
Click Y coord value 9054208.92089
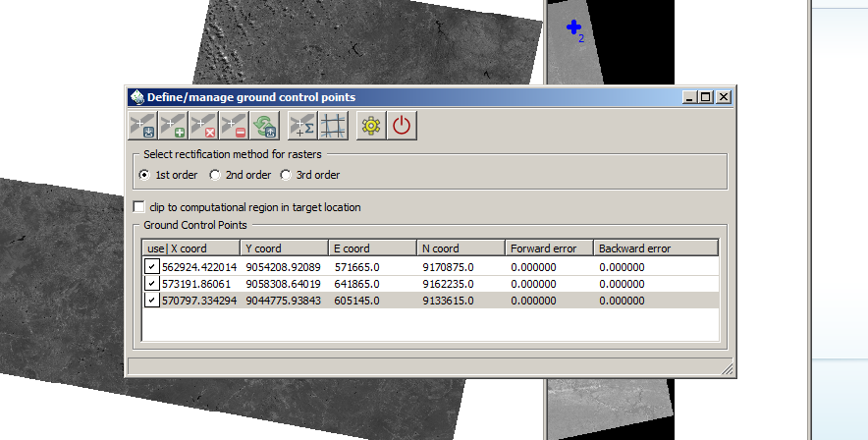(284, 267)
